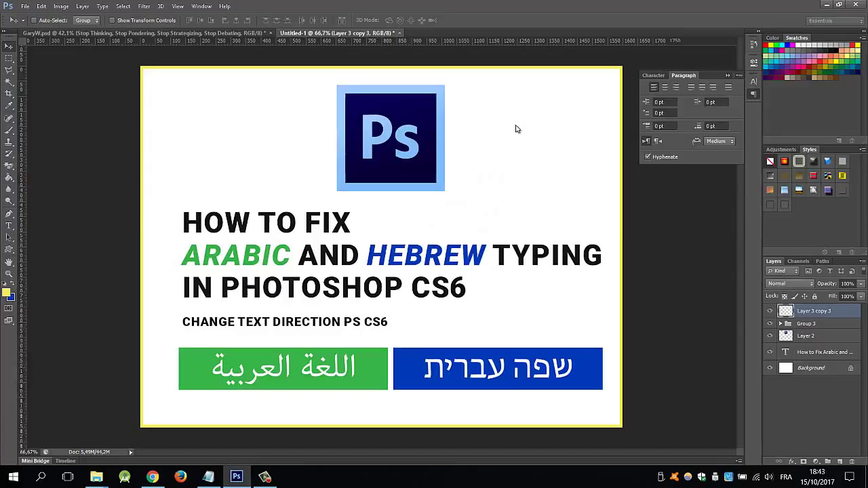
Task: Click the Lock all layer icon
Action: (x=814, y=296)
